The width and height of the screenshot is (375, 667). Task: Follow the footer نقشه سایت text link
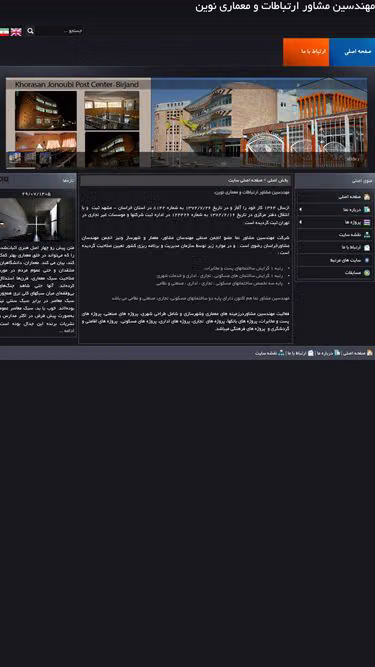(266, 353)
